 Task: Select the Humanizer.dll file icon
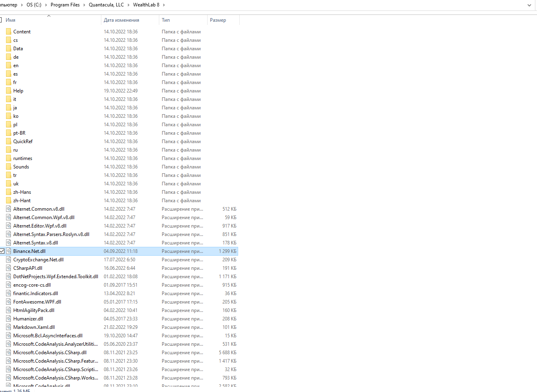(8, 318)
